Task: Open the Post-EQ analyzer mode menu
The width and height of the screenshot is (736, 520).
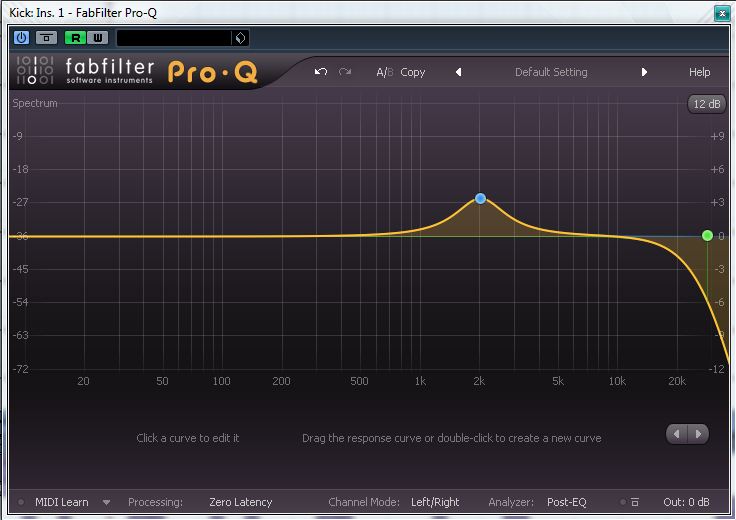Action: coord(567,502)
